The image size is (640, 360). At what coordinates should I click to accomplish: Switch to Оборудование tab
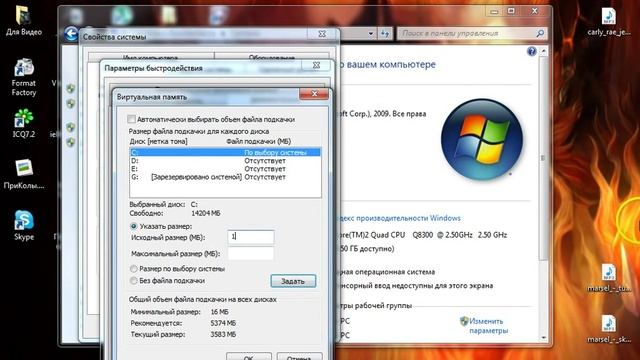[271, 58]
